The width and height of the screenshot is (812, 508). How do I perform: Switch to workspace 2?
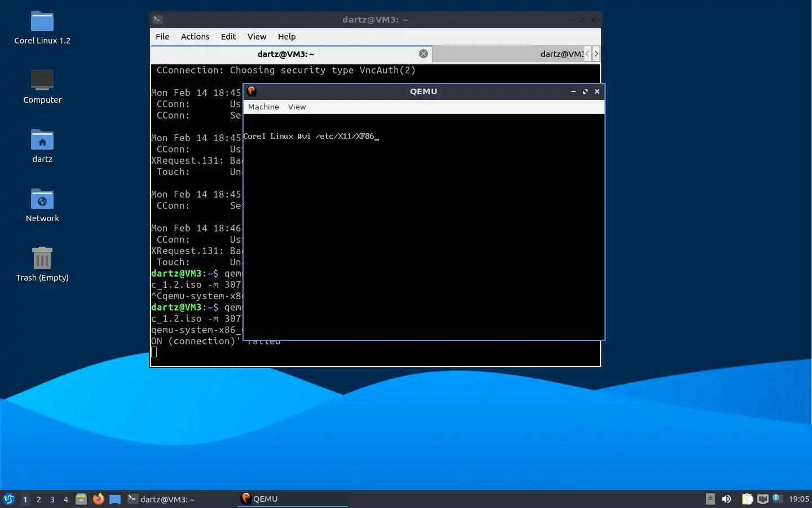(x=38, y=500)
